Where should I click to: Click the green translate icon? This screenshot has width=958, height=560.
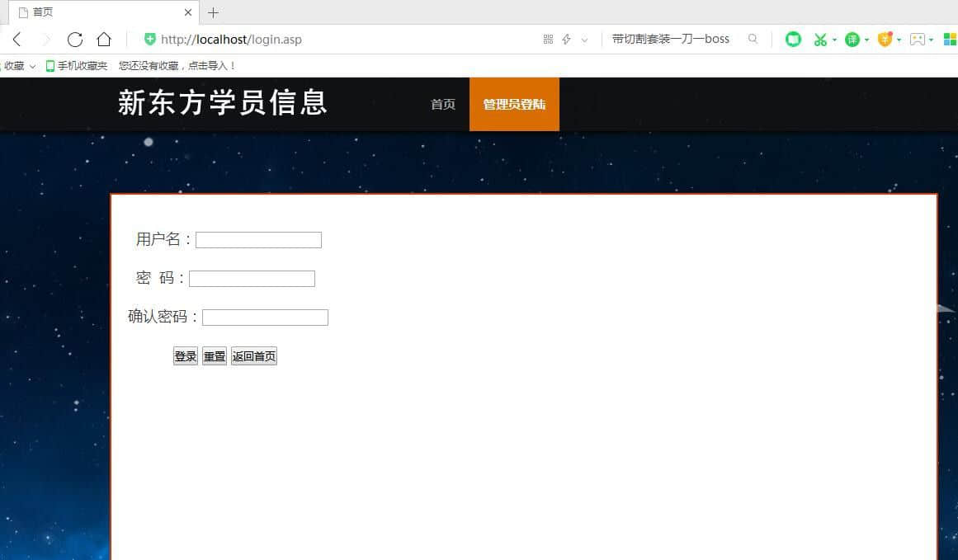point(852,40)
